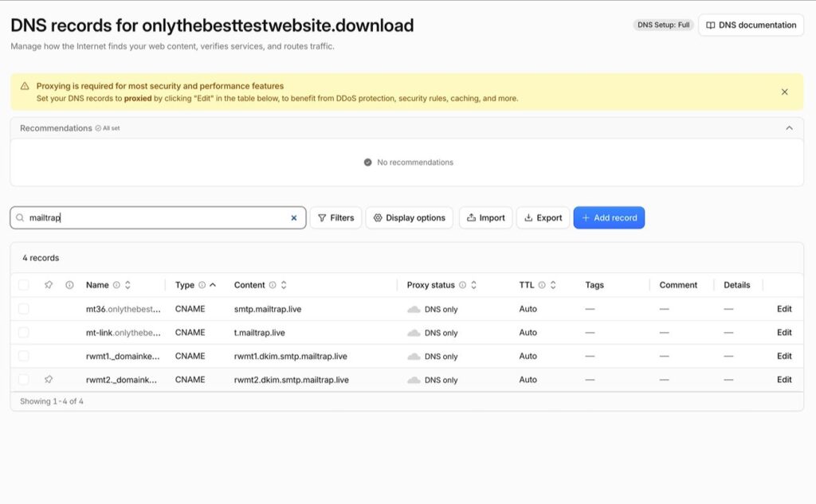This screenshot has width=816, height=504.
Task: Click the Export button
Action: pos(543,218)
